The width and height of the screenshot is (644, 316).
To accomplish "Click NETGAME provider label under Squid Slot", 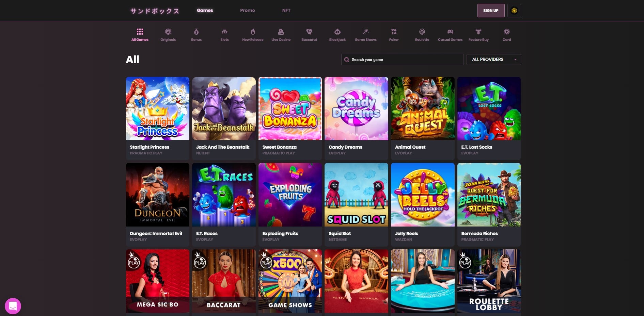I will click(x=337, y=239).
